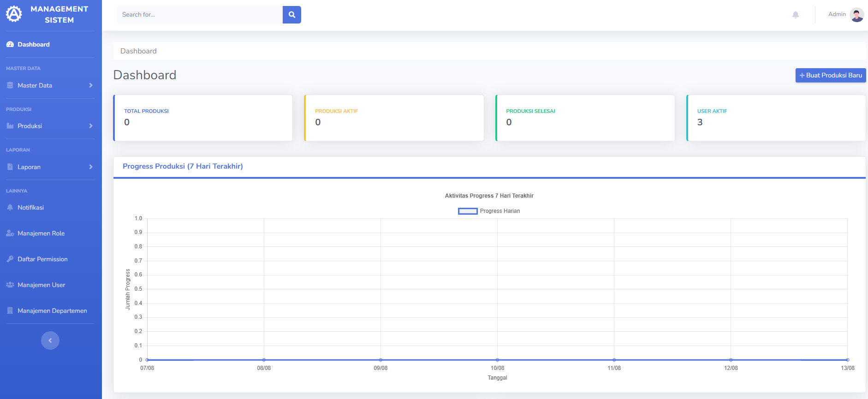The image size is (868, 399).
Task: Collapse the sidebar with the round arrow toggle
Action: [50, 340]
